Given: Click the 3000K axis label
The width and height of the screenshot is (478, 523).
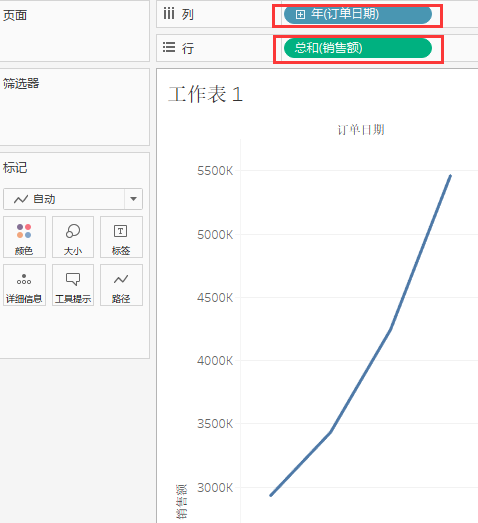Looking at the screenshot, I should click(215, 488).
